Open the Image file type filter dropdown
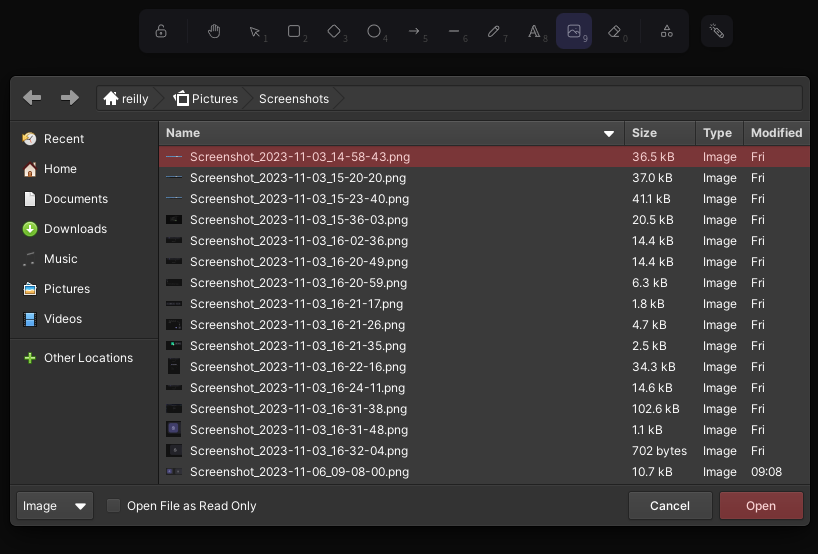The height and width of the screenshot is (554, 818). tap(55, 505)
